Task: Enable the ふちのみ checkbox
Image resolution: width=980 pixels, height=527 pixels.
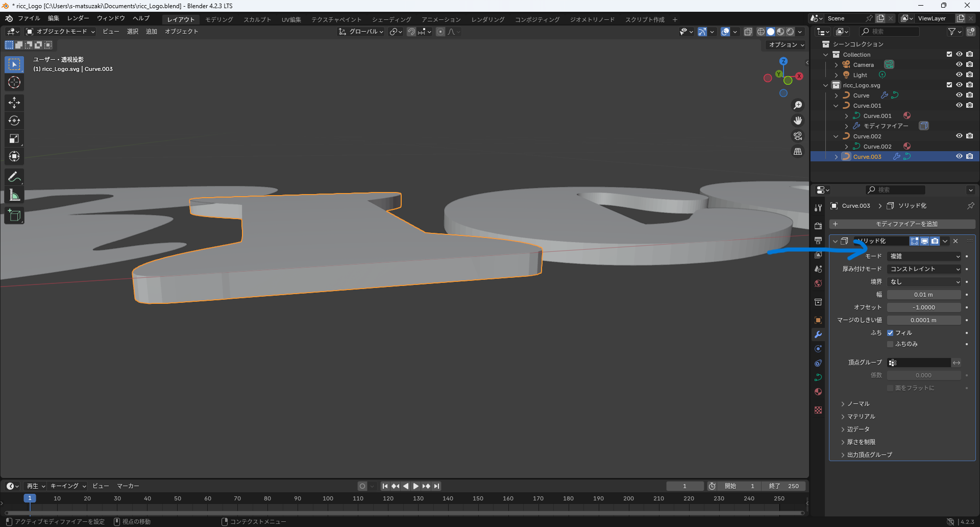Action: point(890,344)
